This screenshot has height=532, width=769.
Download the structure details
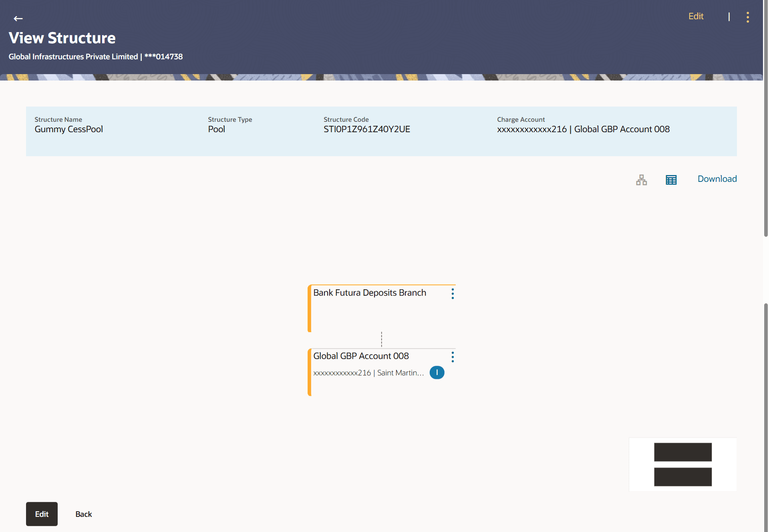coord(717,179)
